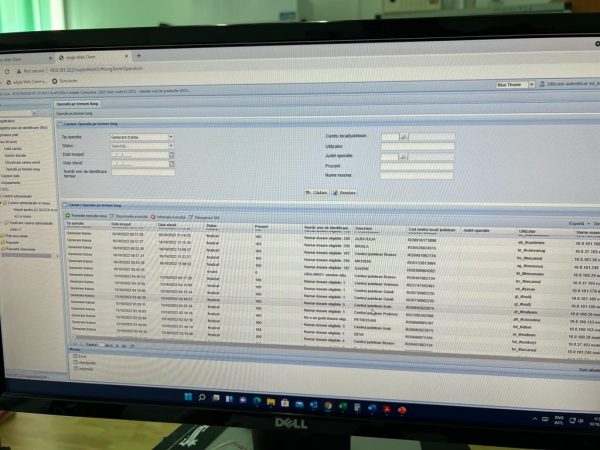Click the Caută search button
The image size is (600, 450).
pos(316,192)
